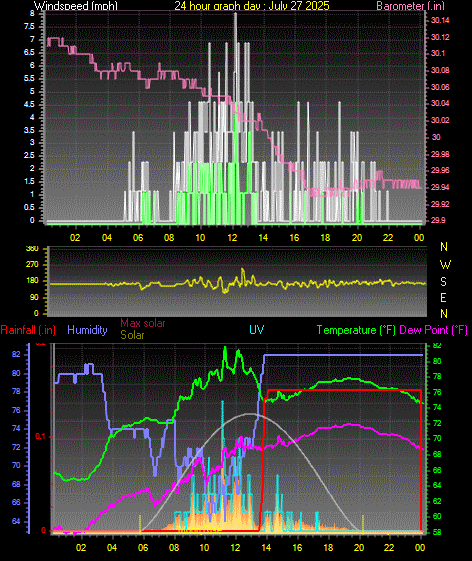Click the Windspeed (mph) axis title
The width and height of the screenshot is (472, 561).
[76, 5]
